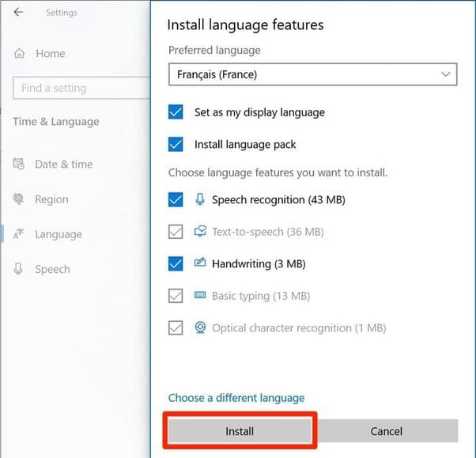Click the Region globe icon
The width and height of the screenshot is (476, 458).
(19, 199)
